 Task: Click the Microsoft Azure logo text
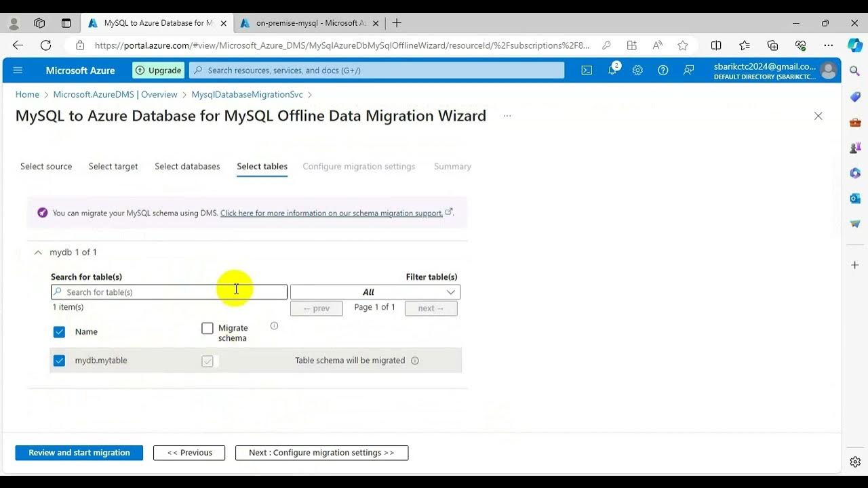(80, 70)
